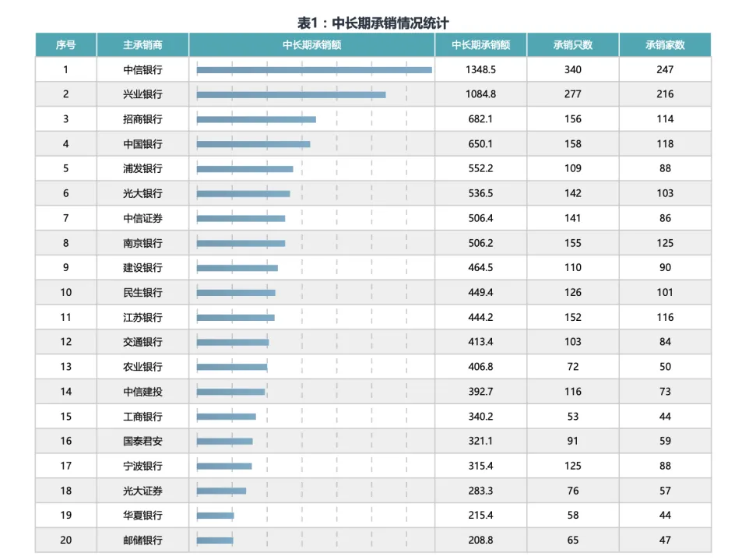
Task: Select the 中信银行 cell
Action: pos(142,69)
